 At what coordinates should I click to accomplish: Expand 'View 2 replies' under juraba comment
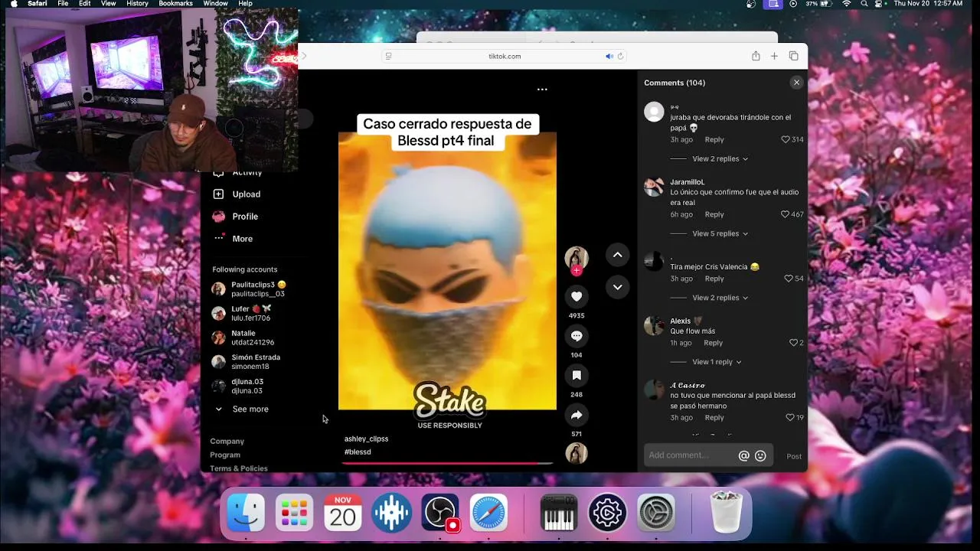(x=720, y=159)
